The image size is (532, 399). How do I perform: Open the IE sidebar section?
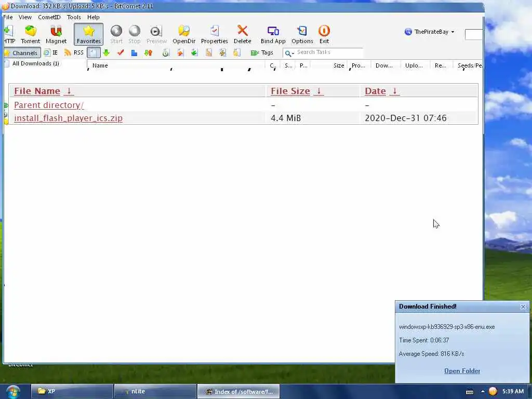(51, 52)
